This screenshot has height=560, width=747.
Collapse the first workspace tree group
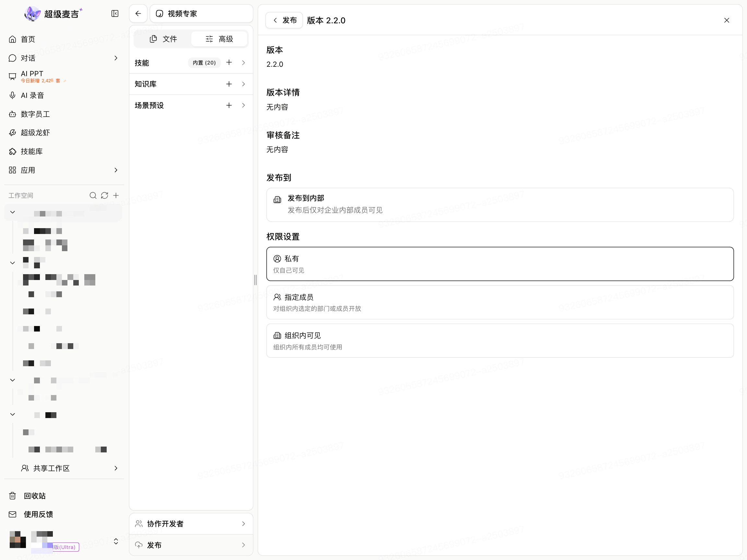pos(13,212)
